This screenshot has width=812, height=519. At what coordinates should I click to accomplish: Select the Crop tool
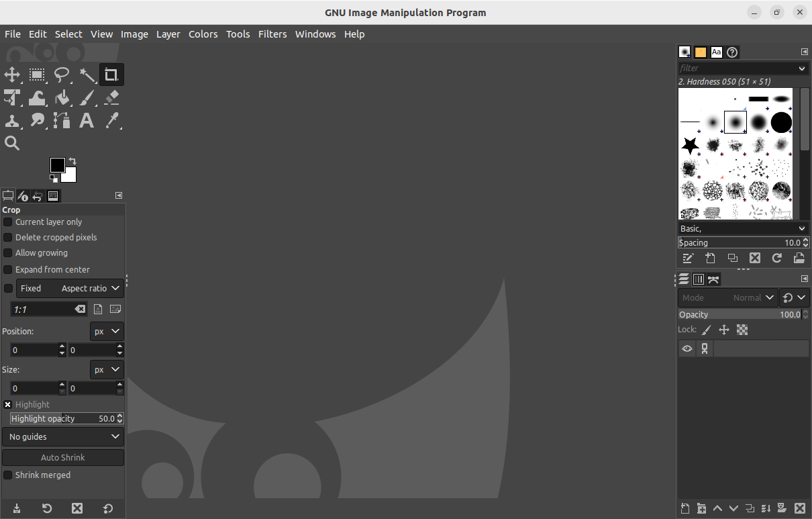click(111, 75)
